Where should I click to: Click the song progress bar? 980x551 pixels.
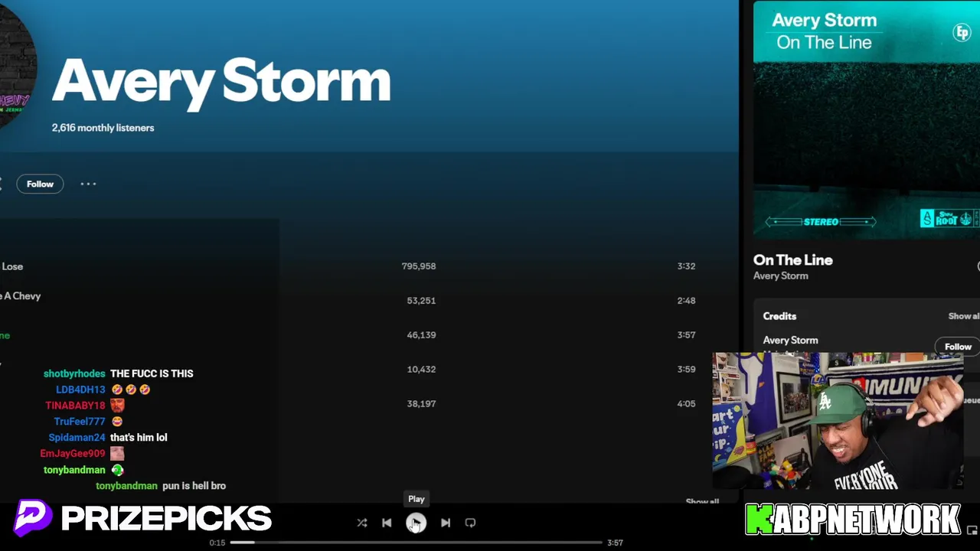tap(416, 543)
